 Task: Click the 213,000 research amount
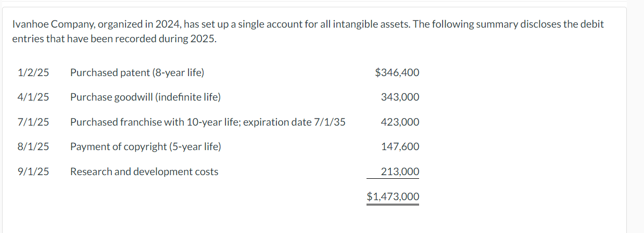pyautogui.click(x=400, y=171)
